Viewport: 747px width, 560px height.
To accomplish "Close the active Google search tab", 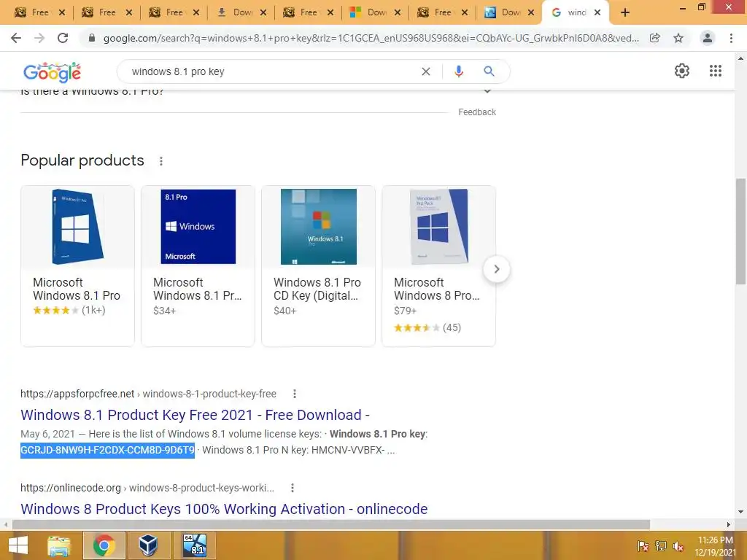I will (597, 13).
